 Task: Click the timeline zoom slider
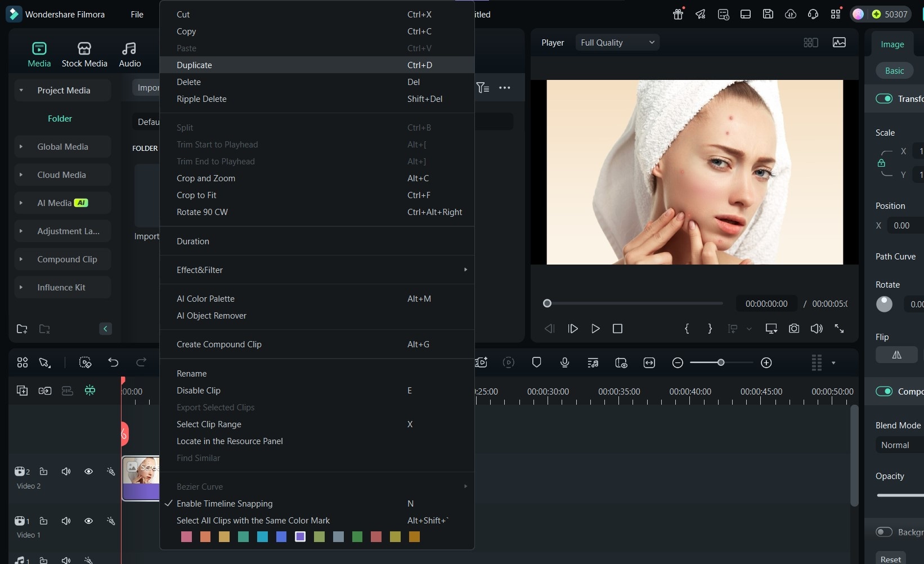(x=721, y=362)
